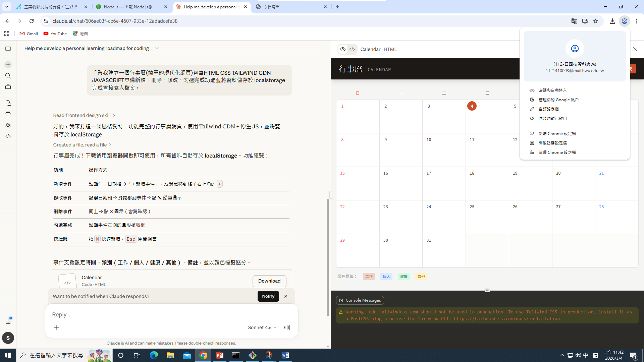
Task: Switch artifact to code view
Action: pyautogui.click(x=352, y=49)
